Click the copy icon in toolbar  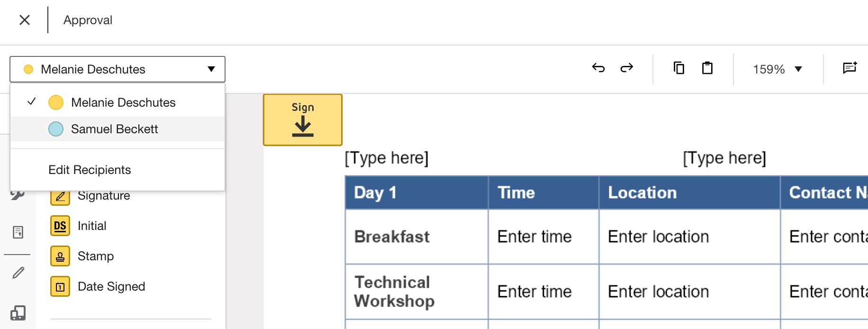(679, 68)
